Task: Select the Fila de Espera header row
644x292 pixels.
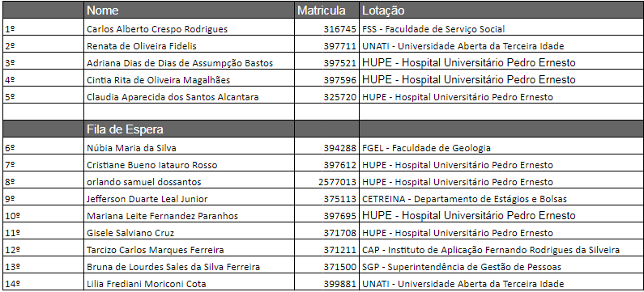Action: click(322, 129)
